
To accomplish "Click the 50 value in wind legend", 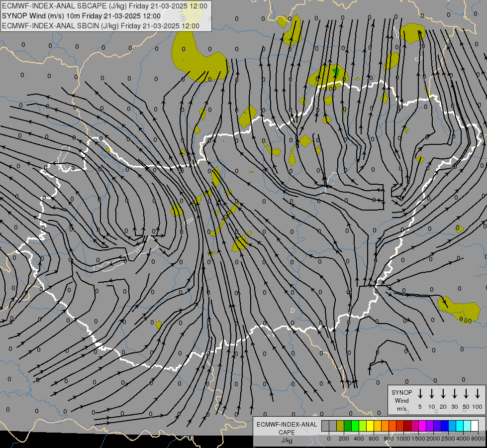I will pos(466,407).
